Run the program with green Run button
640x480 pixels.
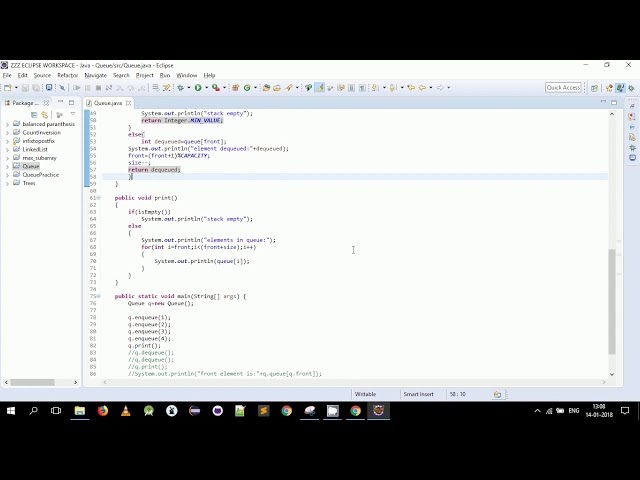198,87
